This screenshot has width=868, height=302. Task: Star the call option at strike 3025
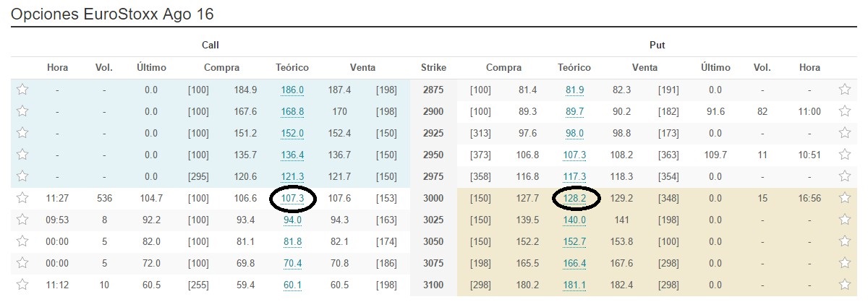pyautogui.click(x=22, y=220)
